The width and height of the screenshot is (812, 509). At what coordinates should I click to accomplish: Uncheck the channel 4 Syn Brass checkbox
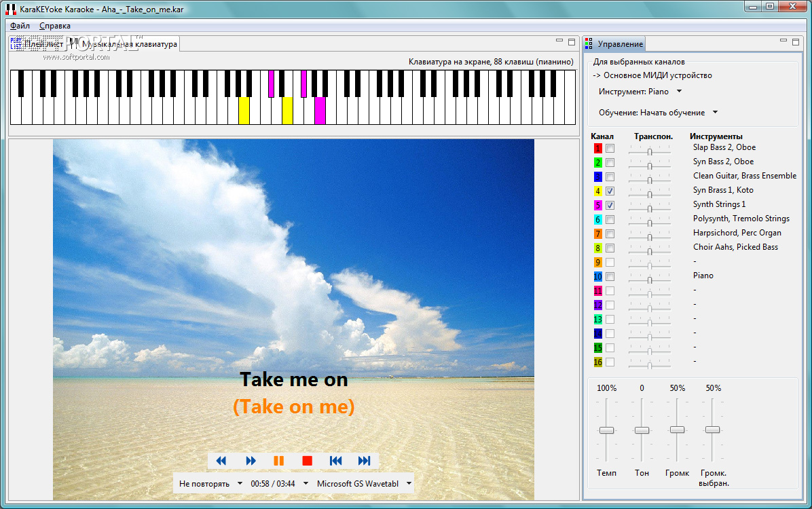tap(610, 191)
